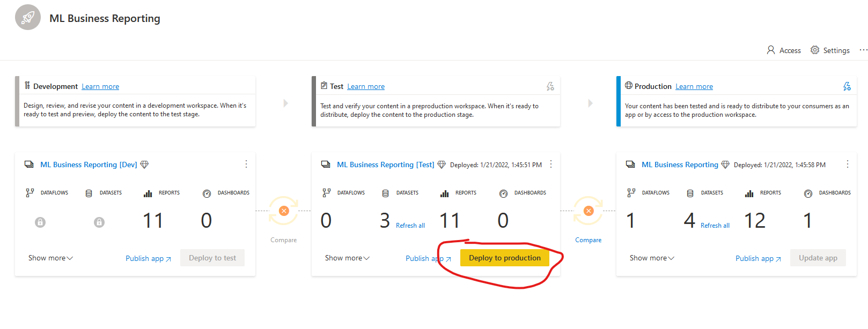Expand Show more in Test card
Image resolution: width=868 pixels, height=329 pixels.
[x=347, y=258]
